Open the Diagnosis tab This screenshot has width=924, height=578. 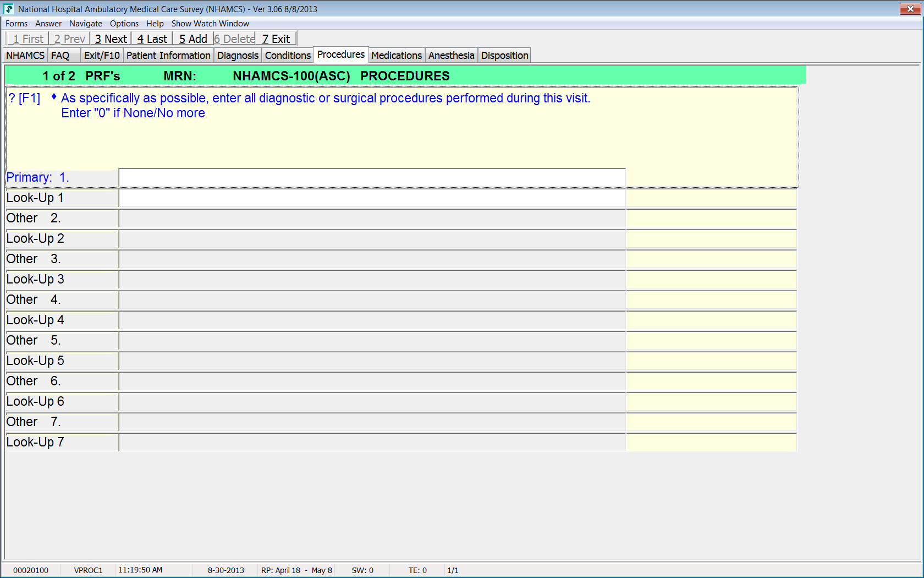[238, 56]
